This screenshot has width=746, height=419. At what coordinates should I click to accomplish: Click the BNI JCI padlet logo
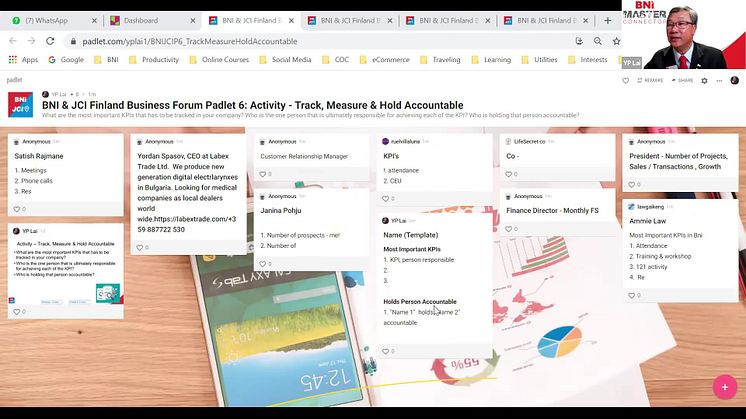coord(20,104)
